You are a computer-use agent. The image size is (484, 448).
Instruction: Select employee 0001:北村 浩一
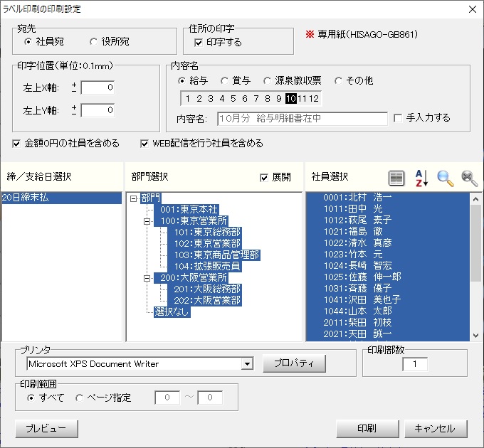[x=388, y=197]
